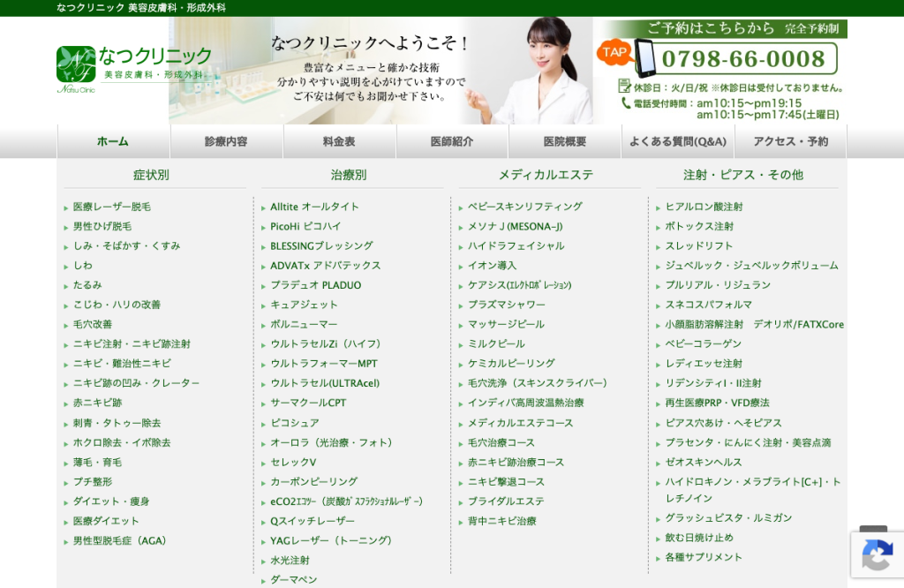Open ボトックス注射 link
This screenshot has width=904, height=588.
(x=699, y=226)
